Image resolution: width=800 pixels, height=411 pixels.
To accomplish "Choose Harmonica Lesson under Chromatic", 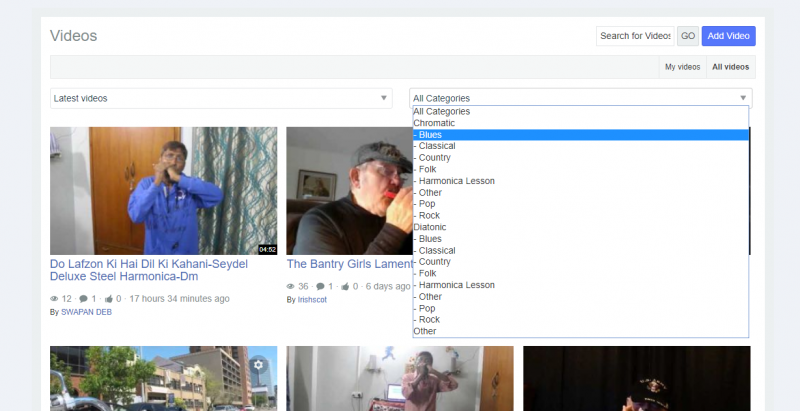I will click(581, 181).
